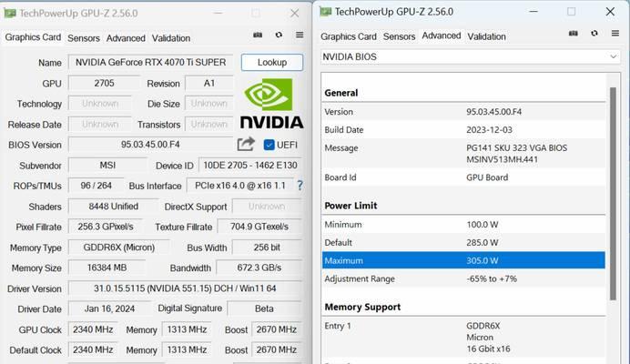Click the Bus Width field 256 bit
This screenshot has height=364, width=630.
(267, 248)
